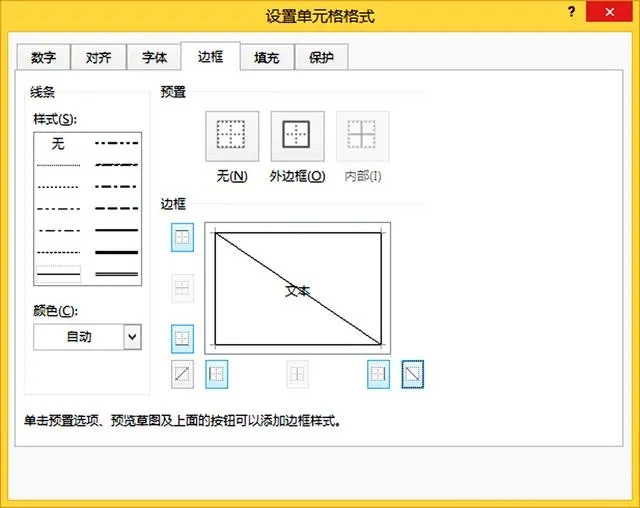Choose the medium dashed line style
640x508 pixels.
point(117,209)
